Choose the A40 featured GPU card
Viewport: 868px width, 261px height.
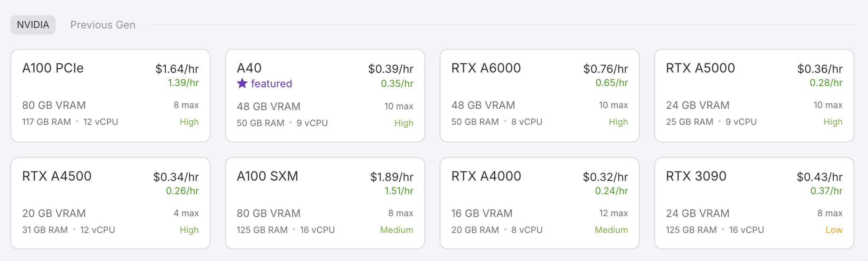pyautogui.click(x=325, y=96)
